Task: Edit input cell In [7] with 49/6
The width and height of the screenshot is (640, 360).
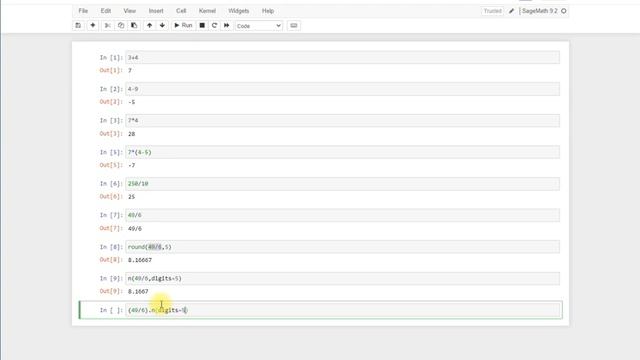Action: coord(342,215)
